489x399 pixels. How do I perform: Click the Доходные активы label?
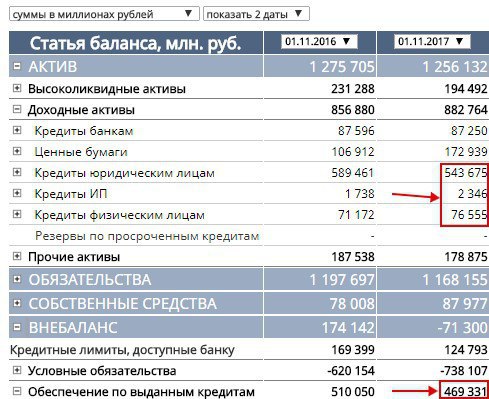click(81, 110)
